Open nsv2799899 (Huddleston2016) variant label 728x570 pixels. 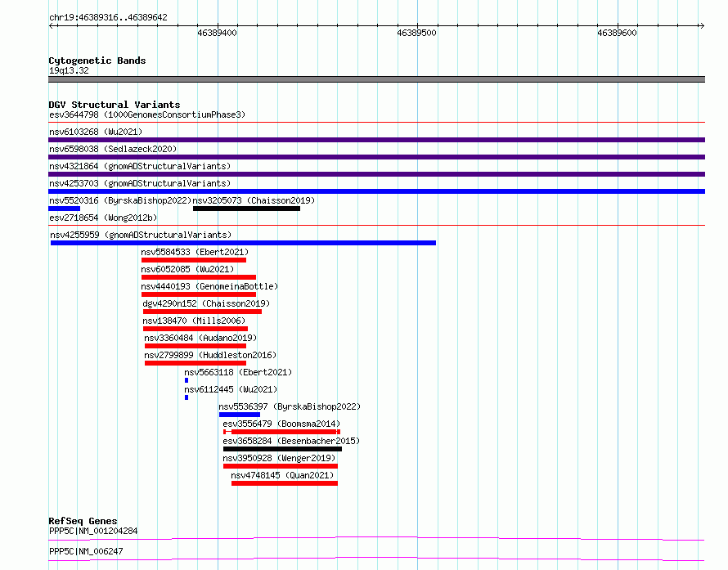tap(210, 355)
